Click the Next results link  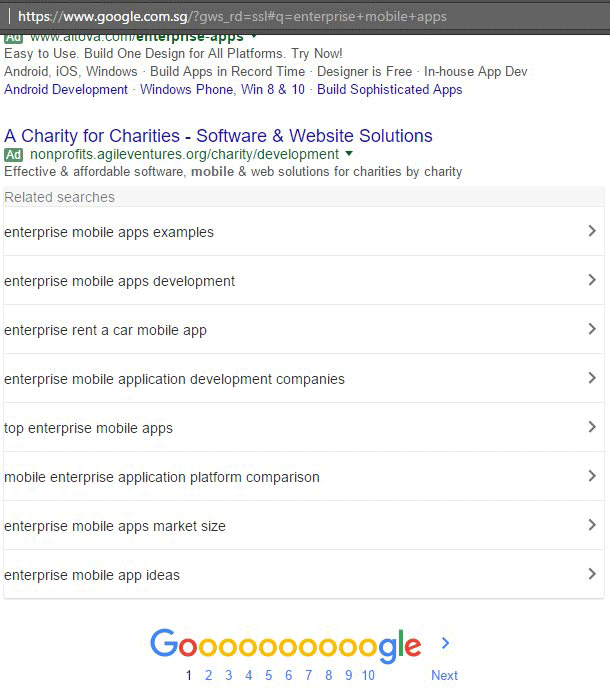tap(444, 675)
